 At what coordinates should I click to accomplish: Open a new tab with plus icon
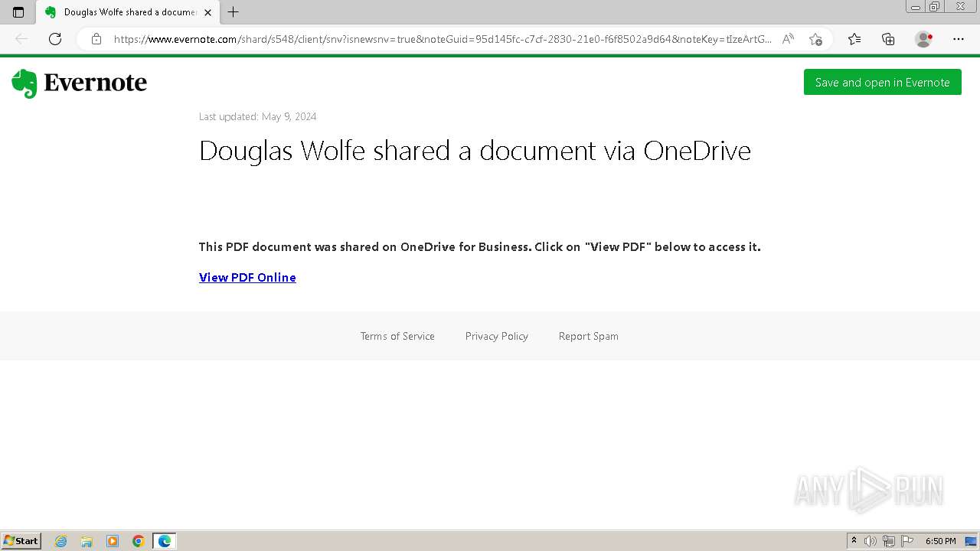(x=234, y=12)
